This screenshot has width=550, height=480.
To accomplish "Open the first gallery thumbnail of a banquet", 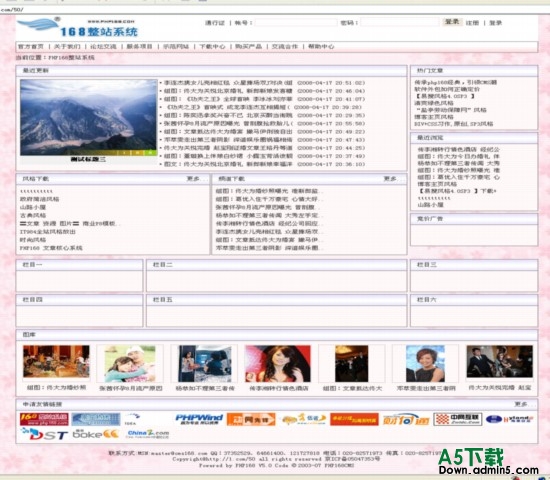I will point(56,362).
